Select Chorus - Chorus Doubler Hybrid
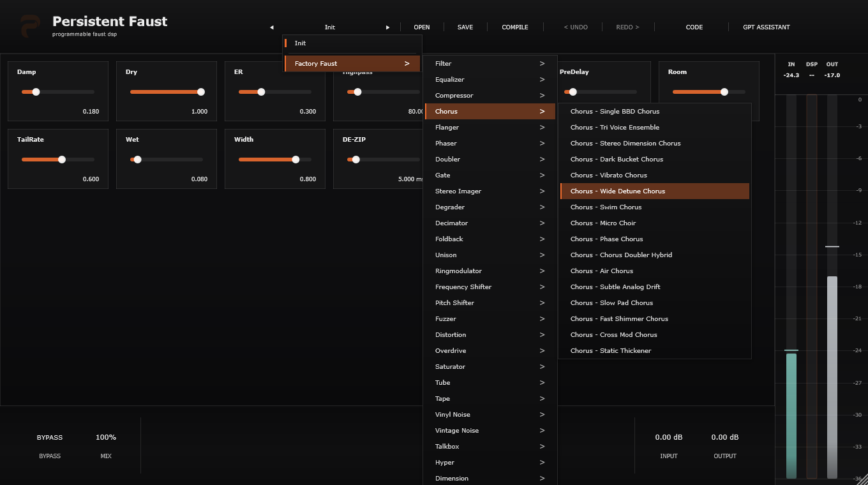 [655, 255]
